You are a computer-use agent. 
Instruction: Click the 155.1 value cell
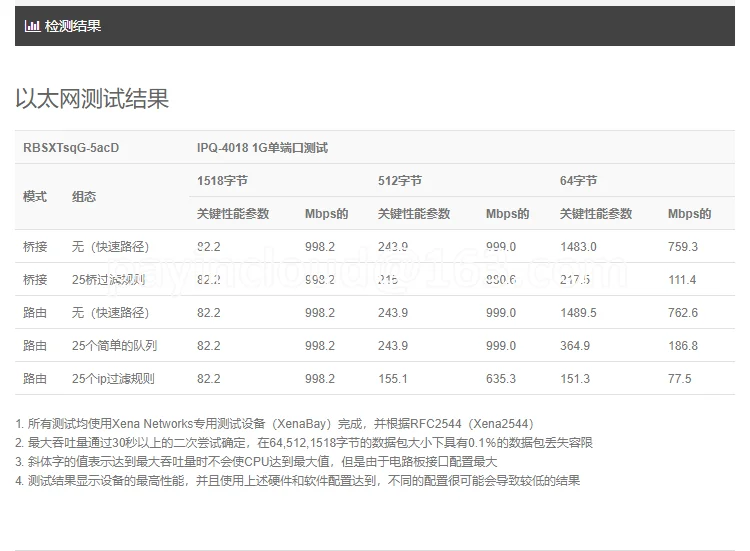coord(393,379)
